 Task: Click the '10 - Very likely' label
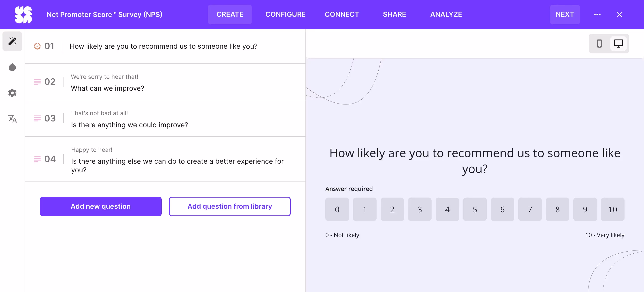click(604, 235)
